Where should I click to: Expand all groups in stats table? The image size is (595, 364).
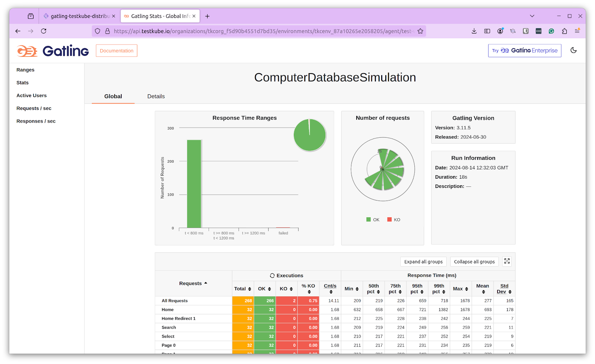pyautogui.click(x=423, y=261)
